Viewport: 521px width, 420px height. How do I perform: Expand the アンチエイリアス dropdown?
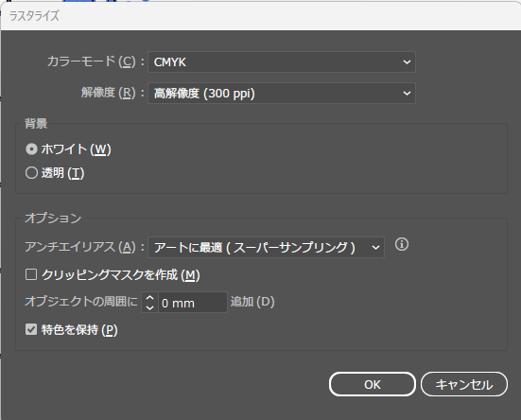266,247
